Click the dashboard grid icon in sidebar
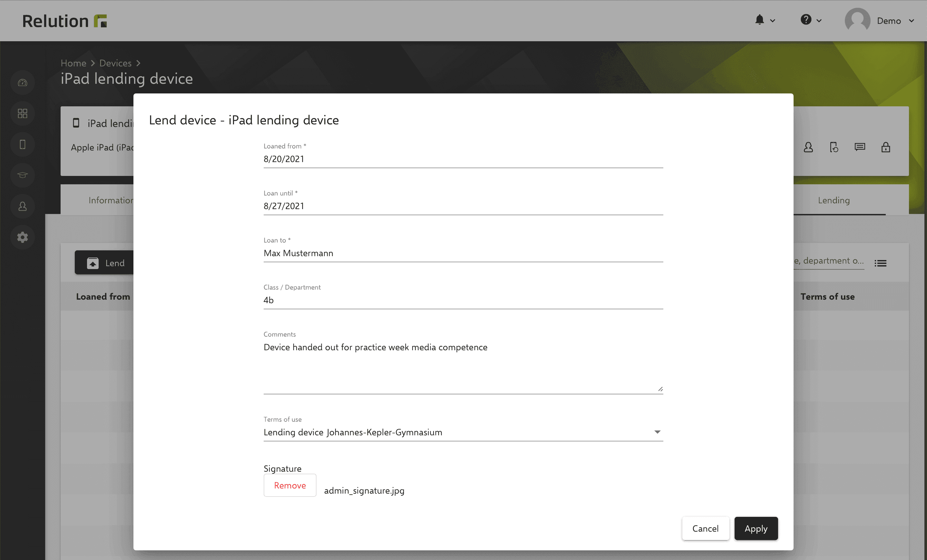Image resolution: width=927 pixels, height=560 pixels. tap(23, 113)
